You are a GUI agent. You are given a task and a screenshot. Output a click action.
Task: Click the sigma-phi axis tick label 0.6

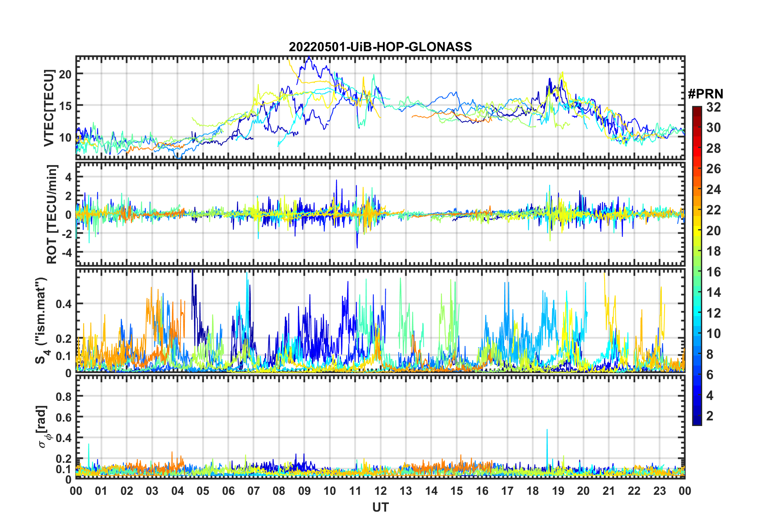point(64,417)
